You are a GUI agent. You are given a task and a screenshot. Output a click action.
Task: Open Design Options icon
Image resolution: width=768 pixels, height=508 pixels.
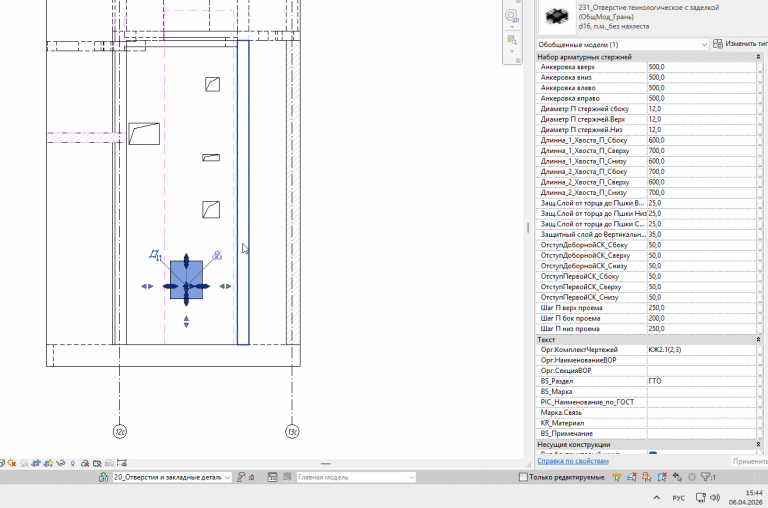(x=272, y=477)
